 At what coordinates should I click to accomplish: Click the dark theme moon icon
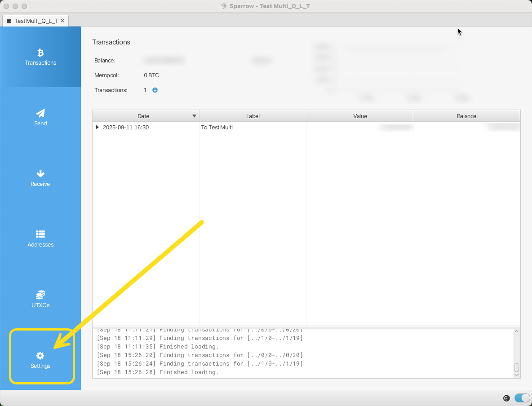coord(506,398)
